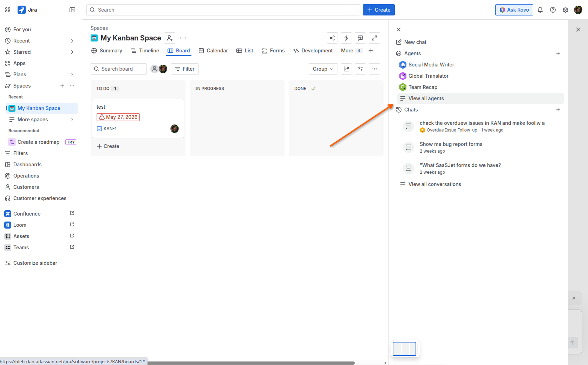
Task: Add a new tab with the plus icon
Action: click(x=371, y=51)
